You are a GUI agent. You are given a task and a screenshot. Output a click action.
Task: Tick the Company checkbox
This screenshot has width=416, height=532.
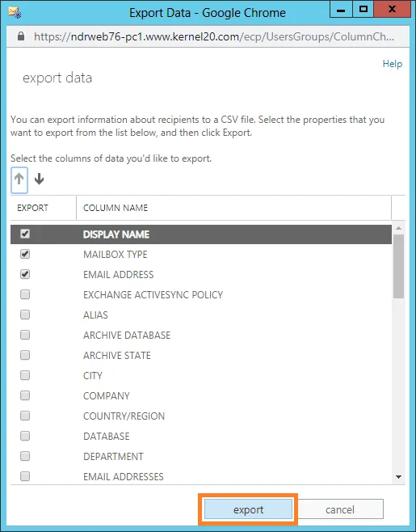[25, 395]
